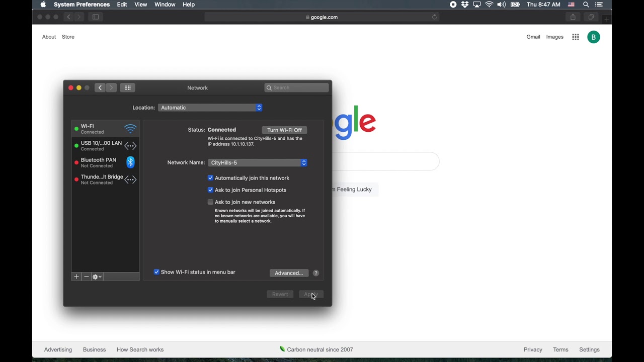This screenshot has height=362, width=644.
Task: Click Carbon neutral since 2007 link
Action: coord(316,349)
